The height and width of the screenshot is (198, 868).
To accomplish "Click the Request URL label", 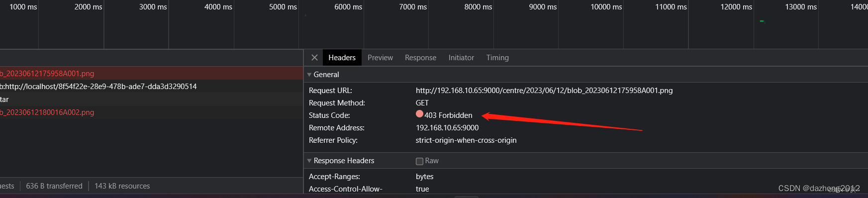I will click(x=330, y=91).
